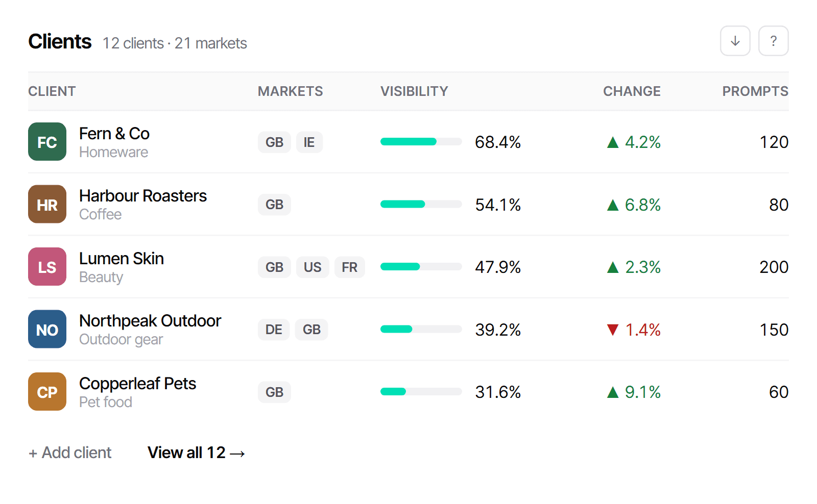Click the Fern & Co visibility bar
This screenshot has width=817, height=504.
[x=421, y=142]
